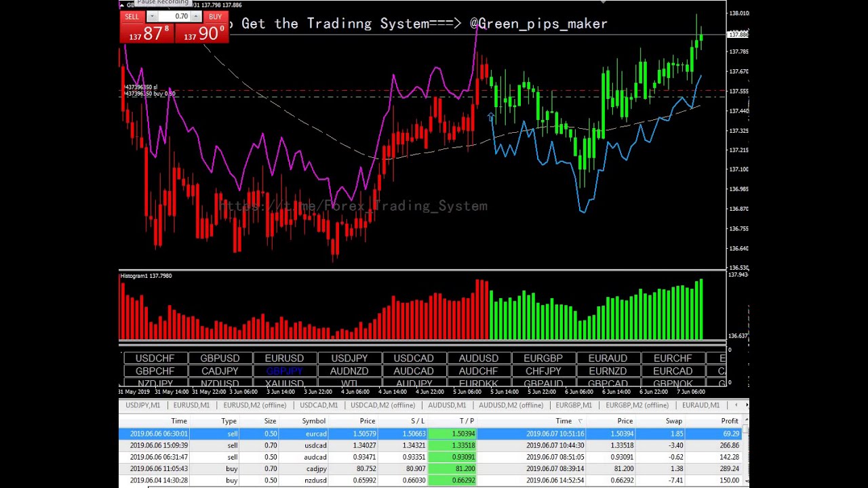
Task: Select the EURUSD symbol button
Action: coord(284,358)
